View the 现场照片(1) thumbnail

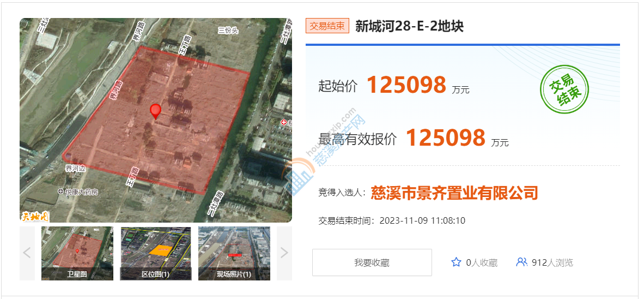pyautogui.click(x=234, y=253)
